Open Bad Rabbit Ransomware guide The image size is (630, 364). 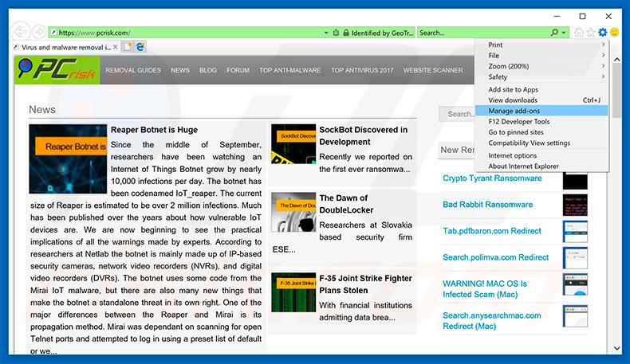click(x=488, y=205)
